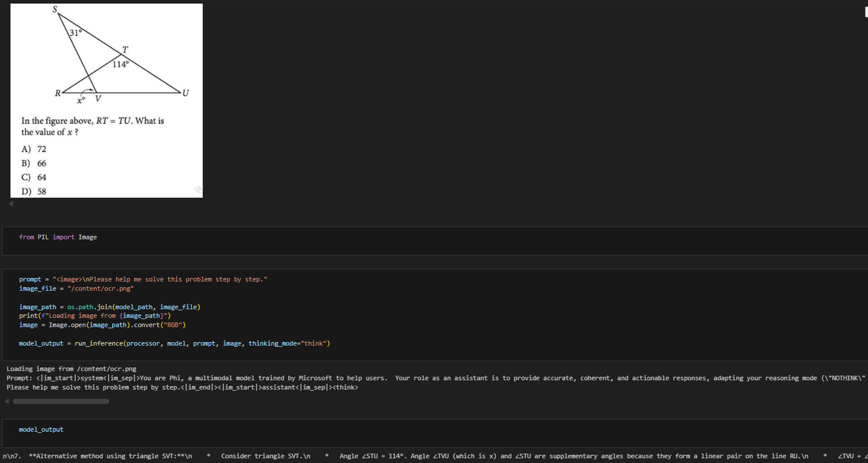Click the white scrollbar thumb at top right

(866, 12)
